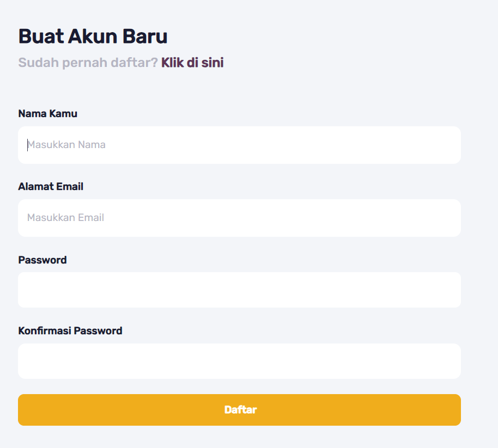Click the word "Baru" in the heading
The height and width of the screenshot is (448, 498).
(x=144, y=36)
